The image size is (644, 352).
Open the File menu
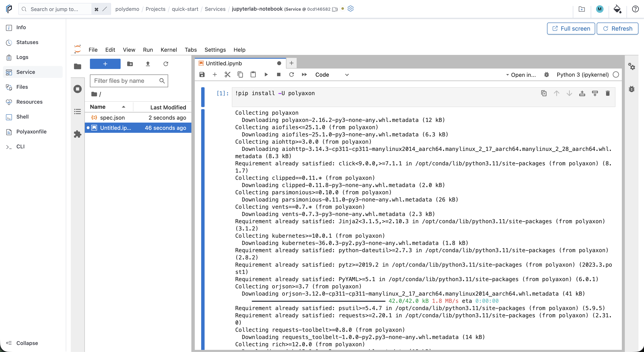coord(93,50)
